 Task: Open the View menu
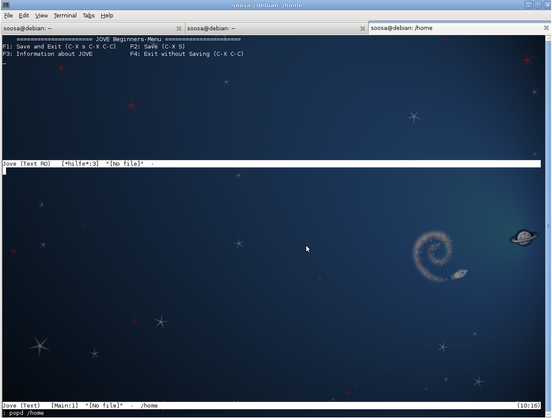pos(41,15)
